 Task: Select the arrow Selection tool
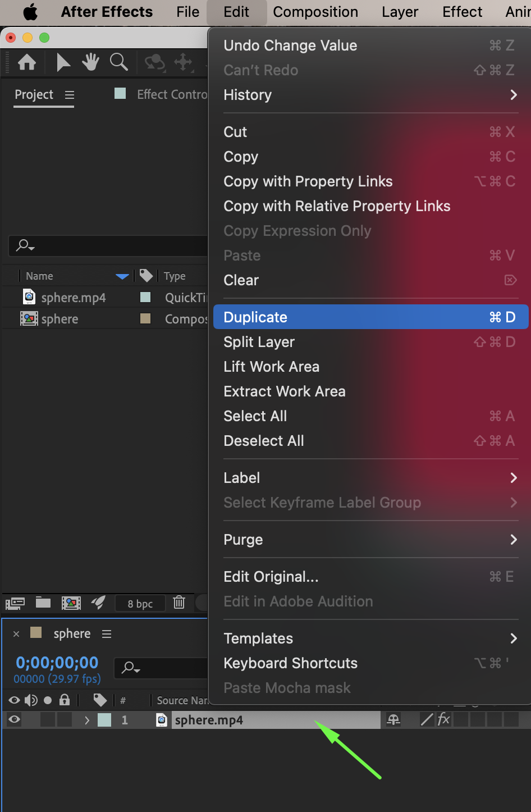tap(63, 62)
